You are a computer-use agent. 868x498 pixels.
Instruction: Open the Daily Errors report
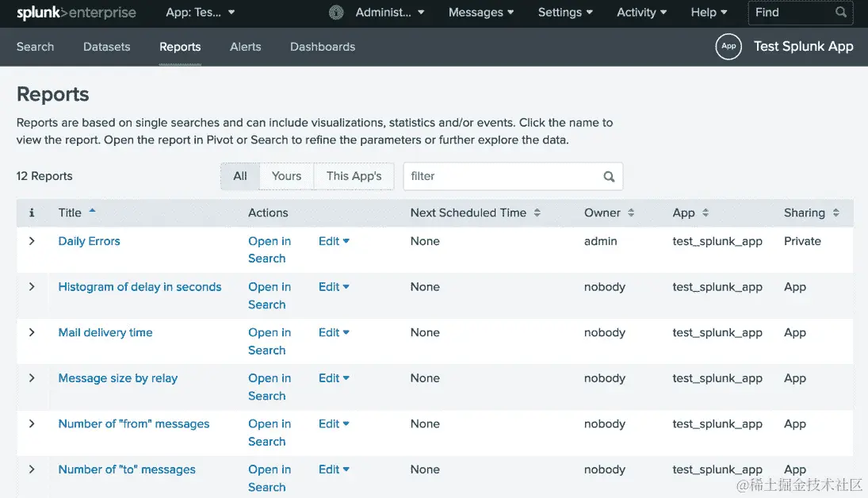coord(89,241)
